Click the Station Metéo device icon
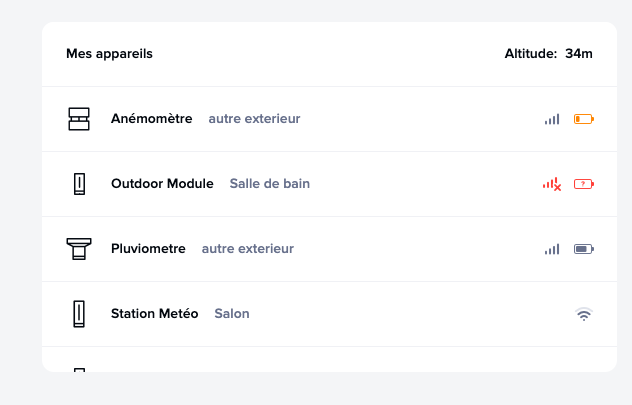The height and width of the screenshot is (405, 632). pyautogui.click(x=79, y=314)
